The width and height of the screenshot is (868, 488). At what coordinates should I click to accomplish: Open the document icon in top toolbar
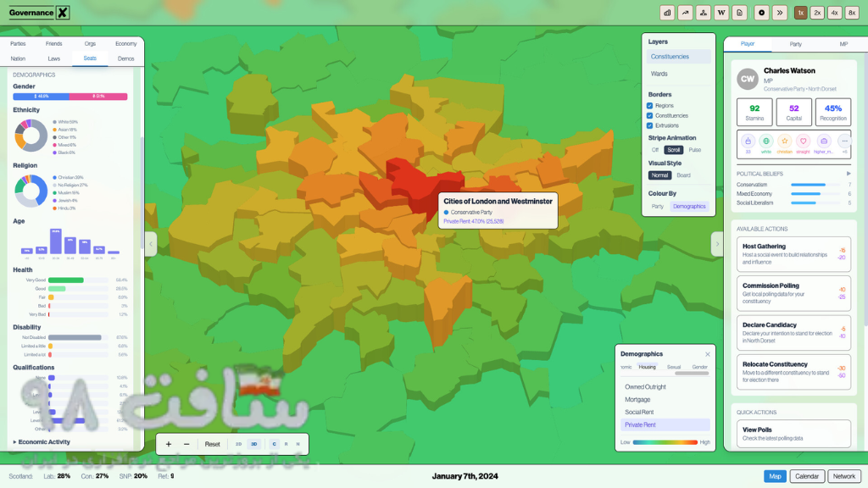(x=739, y=13)
